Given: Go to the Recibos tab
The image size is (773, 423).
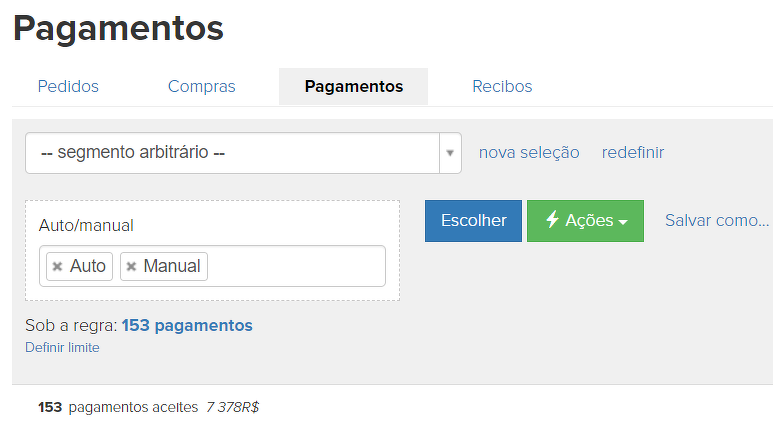Looking at the screenshot, I should coord(502,86).
